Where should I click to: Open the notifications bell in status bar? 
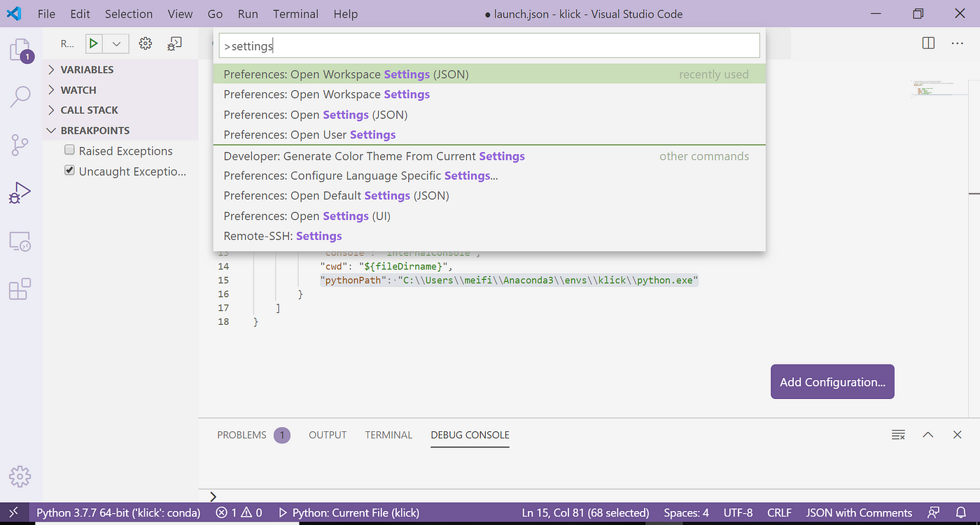pyautogui.click(x=960, y=513)
